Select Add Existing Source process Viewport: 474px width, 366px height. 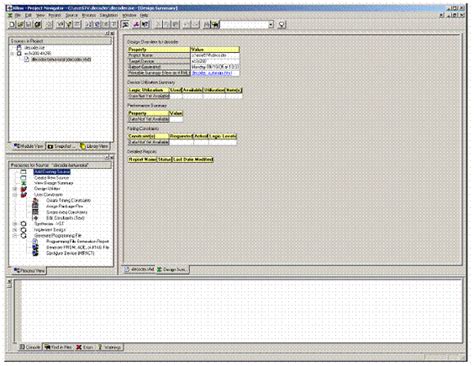pyautogui.click(x=52, y=172)
